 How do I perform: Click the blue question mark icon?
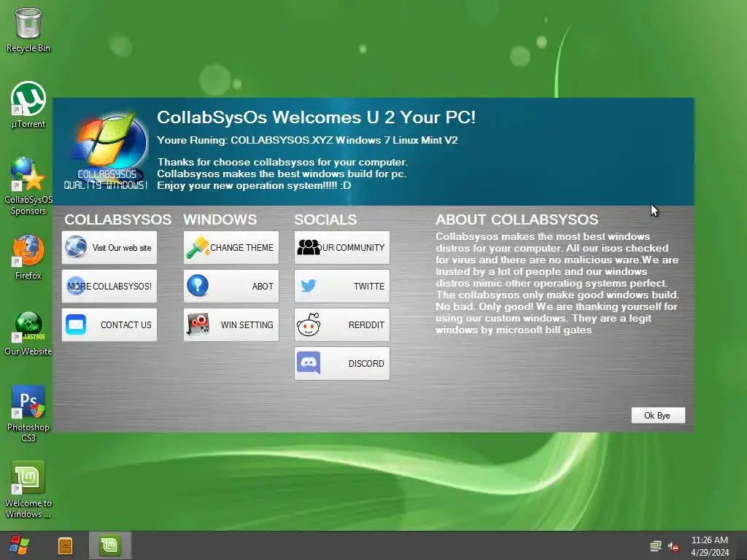pyautogui.click(x=198, y=285)
